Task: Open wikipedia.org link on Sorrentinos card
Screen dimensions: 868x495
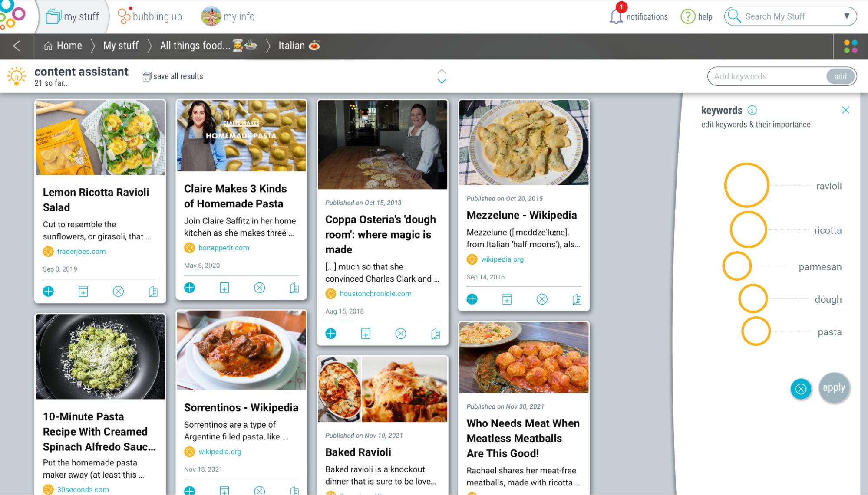Action: (219, 452)
